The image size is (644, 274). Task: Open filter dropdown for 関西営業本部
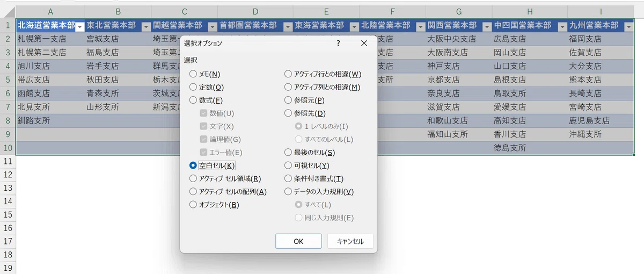pos(487,26)
